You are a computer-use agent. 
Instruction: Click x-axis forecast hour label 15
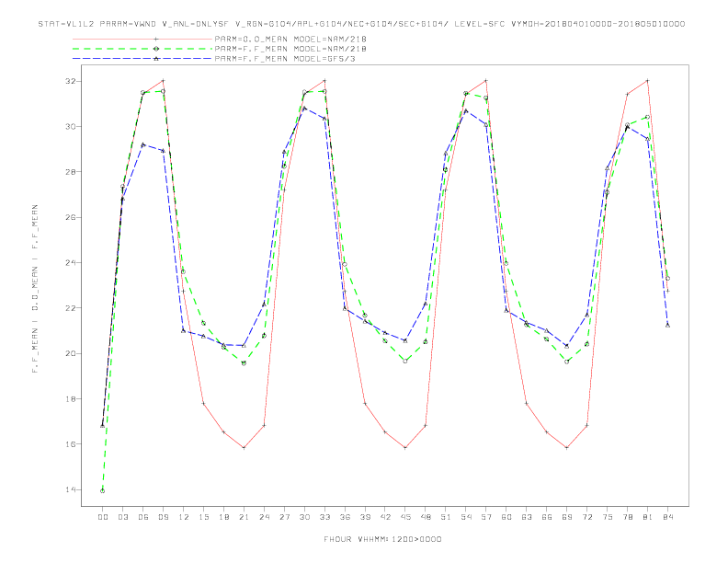[204, 517]
